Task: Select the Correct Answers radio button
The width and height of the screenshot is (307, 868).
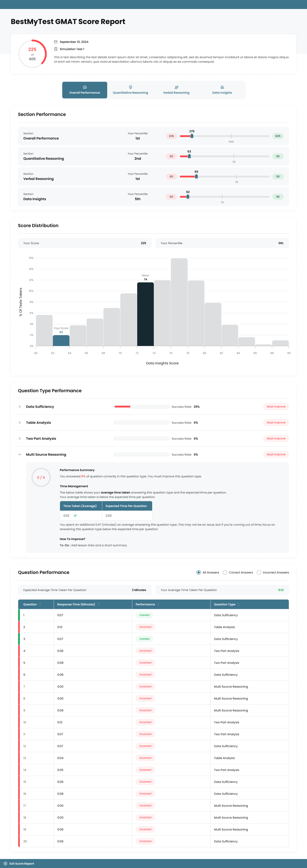Action: point(225,572)
